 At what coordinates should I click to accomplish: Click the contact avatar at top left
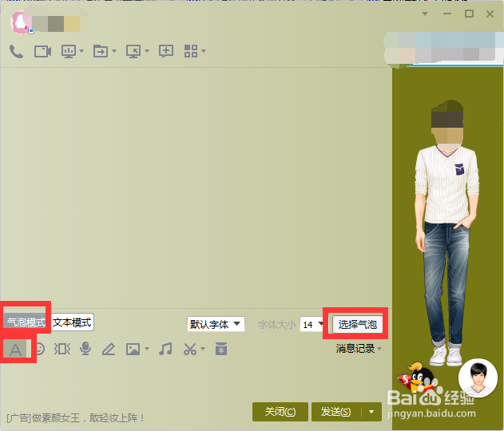(22, 22)
